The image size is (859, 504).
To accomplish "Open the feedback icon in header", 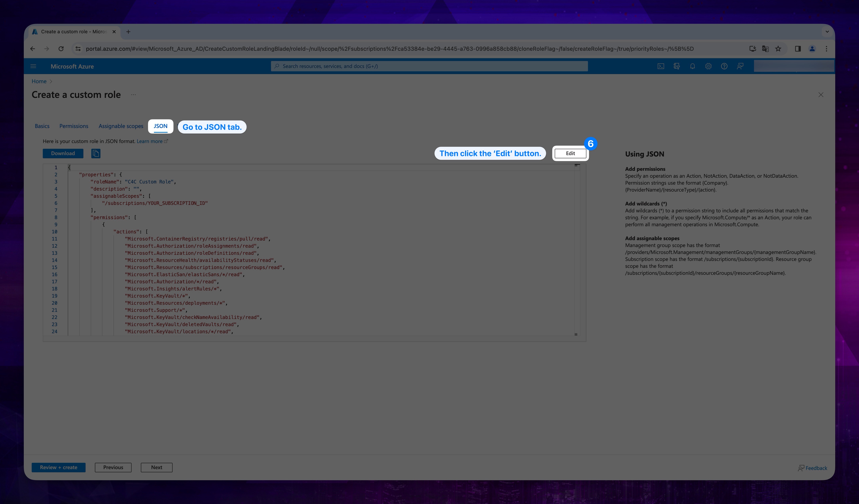I will (740, 66).
